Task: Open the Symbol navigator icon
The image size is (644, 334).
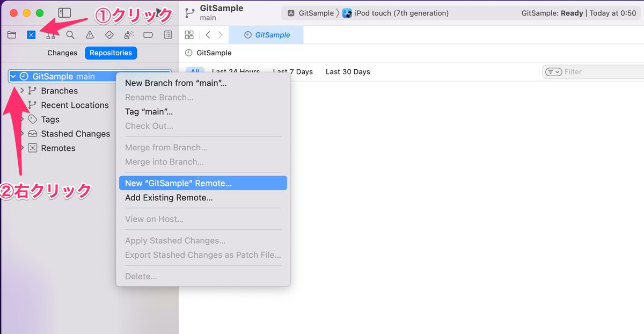Action: 50,35
